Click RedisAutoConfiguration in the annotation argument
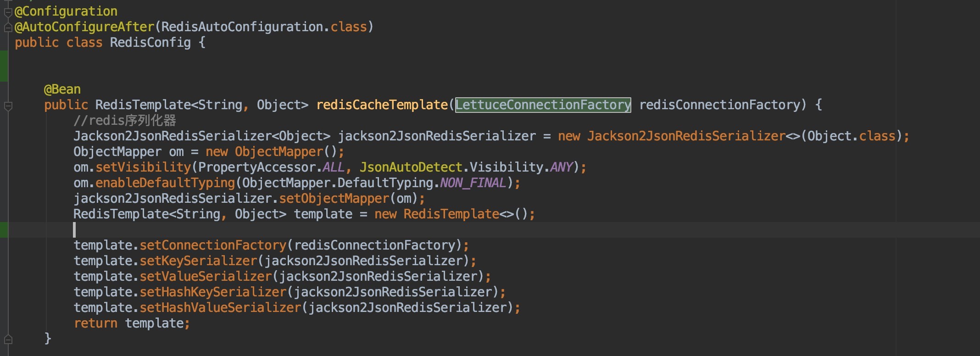The width and height of the screenshot is (980, 356). click(242, 27)
